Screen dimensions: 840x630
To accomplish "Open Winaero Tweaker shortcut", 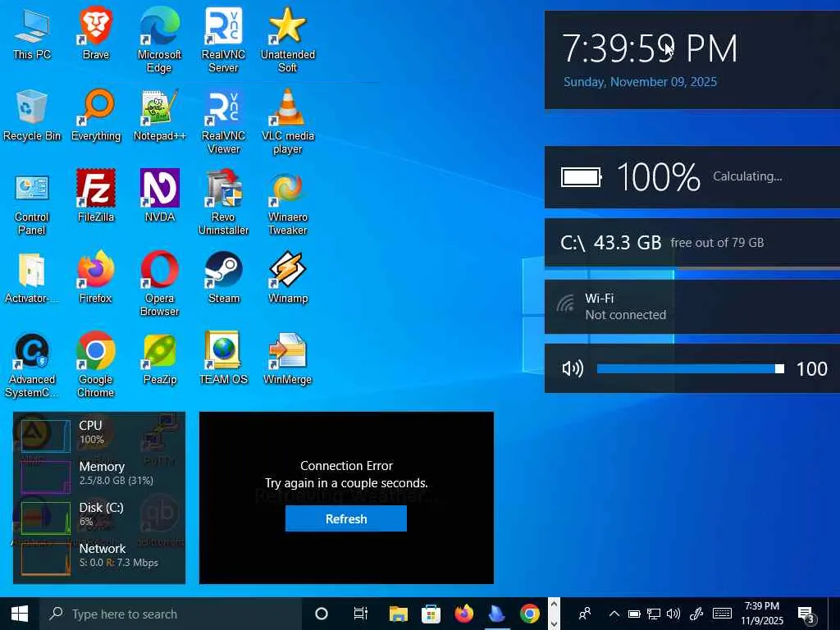I will 288,203.
